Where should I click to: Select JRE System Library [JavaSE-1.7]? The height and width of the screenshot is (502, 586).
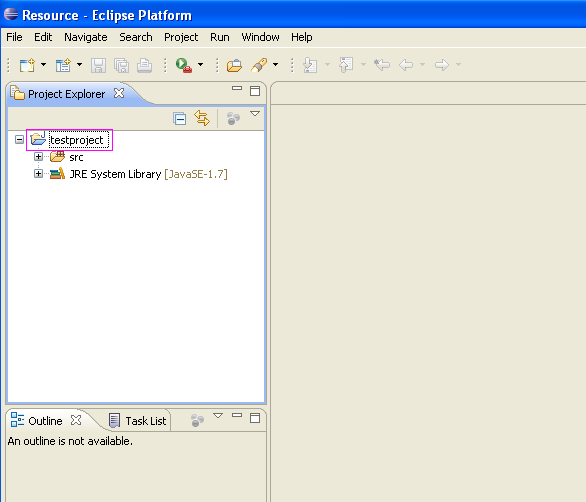click(148, 174)
